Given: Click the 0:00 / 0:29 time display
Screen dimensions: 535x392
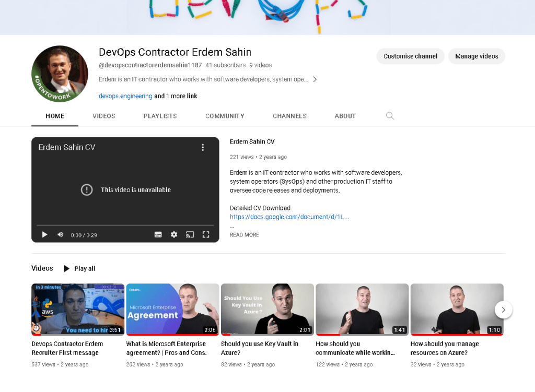Looking at the screenshot, I should [x=84, y=235].
